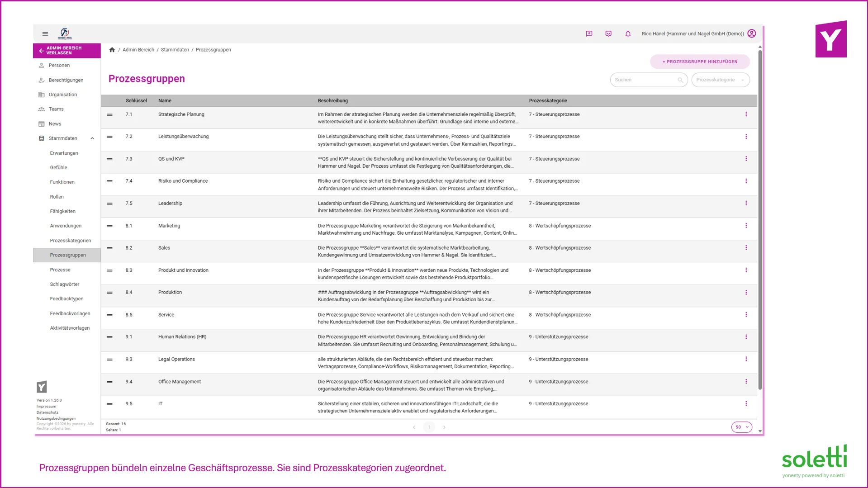Click the '9.3' key cell
Image resolution: width=868 pixels, height=488 pixels.
[129, 360]
